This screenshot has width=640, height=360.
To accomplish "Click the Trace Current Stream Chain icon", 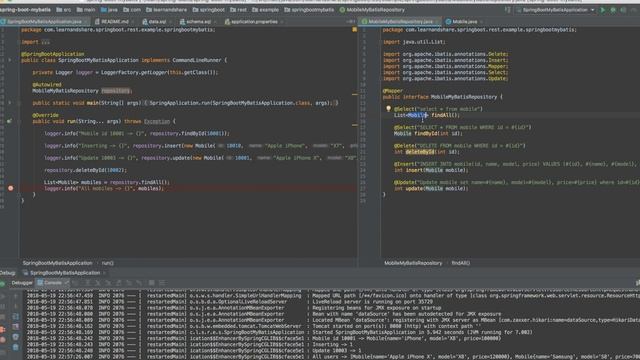I will 162,283.
